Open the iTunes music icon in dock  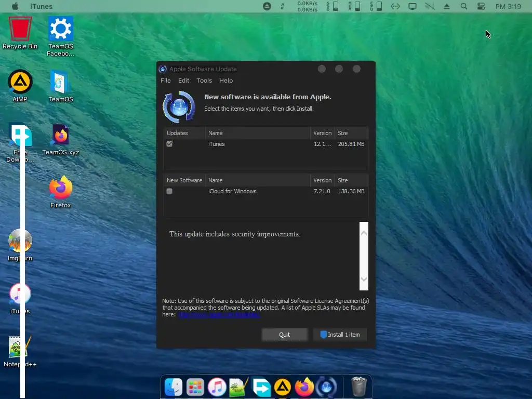(x=217, y=387)
